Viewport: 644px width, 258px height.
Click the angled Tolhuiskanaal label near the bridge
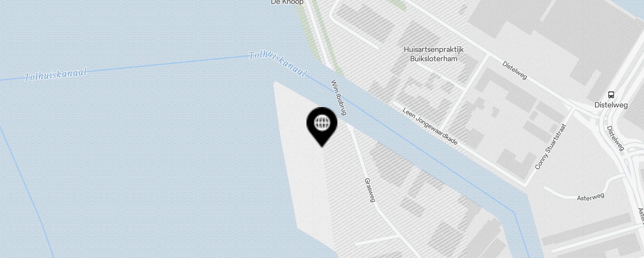pyautogui.click(x=277, y=64)
